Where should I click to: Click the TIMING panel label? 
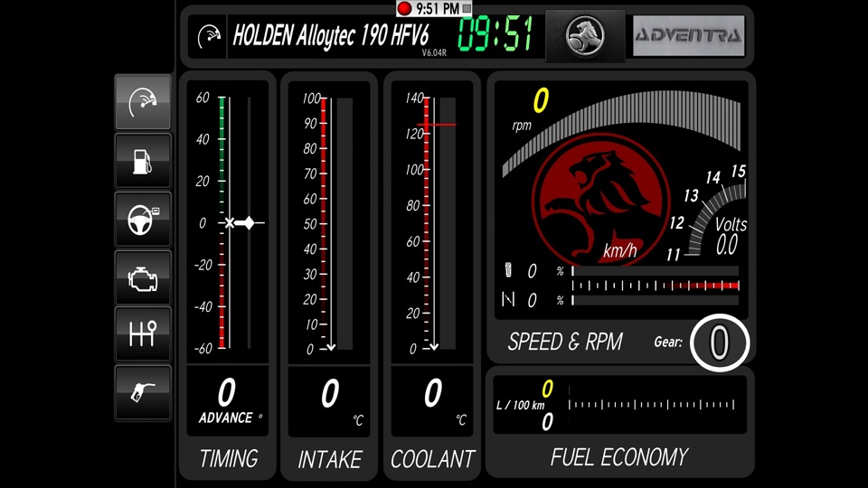point(229,459)
